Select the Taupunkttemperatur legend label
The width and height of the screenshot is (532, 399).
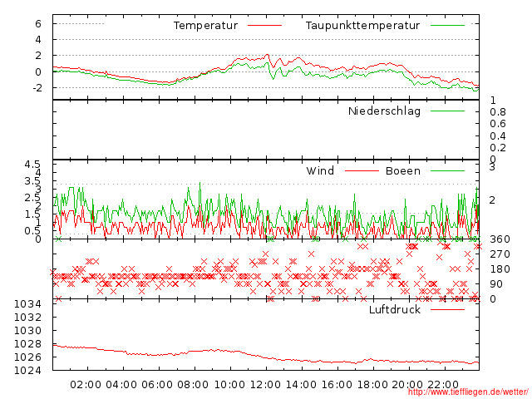pyautogui.click(x=362, y=26)
